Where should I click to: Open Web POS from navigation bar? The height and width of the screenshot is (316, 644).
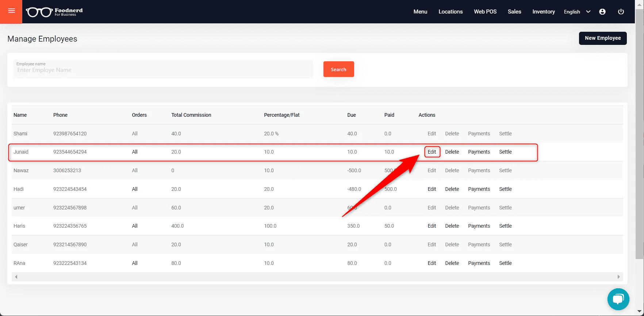(485, 12)
